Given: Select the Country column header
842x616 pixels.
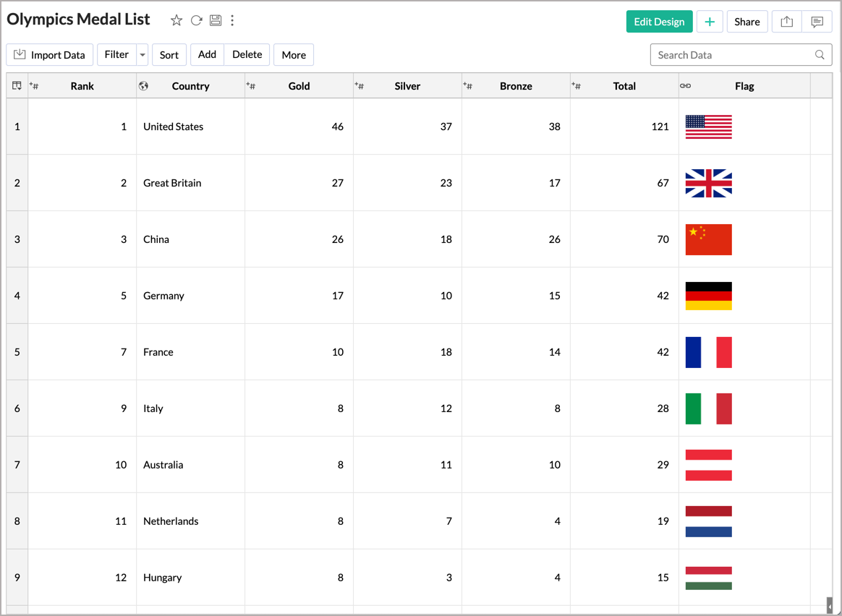Looking at the screenshot, I should tap(191, 86).
